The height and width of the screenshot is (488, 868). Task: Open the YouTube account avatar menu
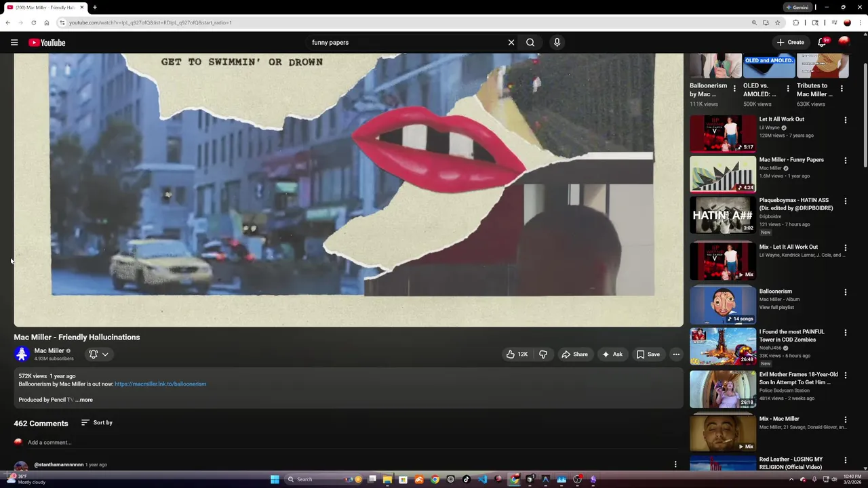844,42
